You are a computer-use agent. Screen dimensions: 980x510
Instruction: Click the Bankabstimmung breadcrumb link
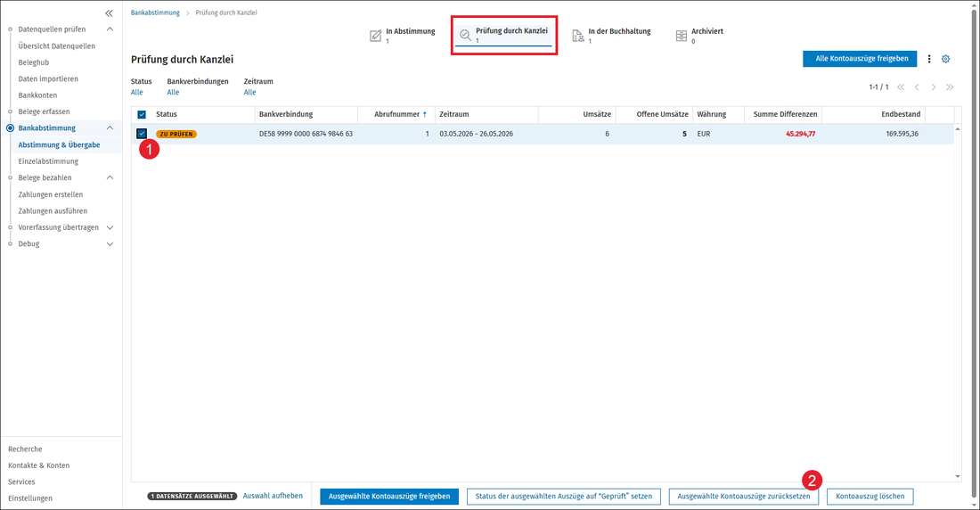point(155,12)
